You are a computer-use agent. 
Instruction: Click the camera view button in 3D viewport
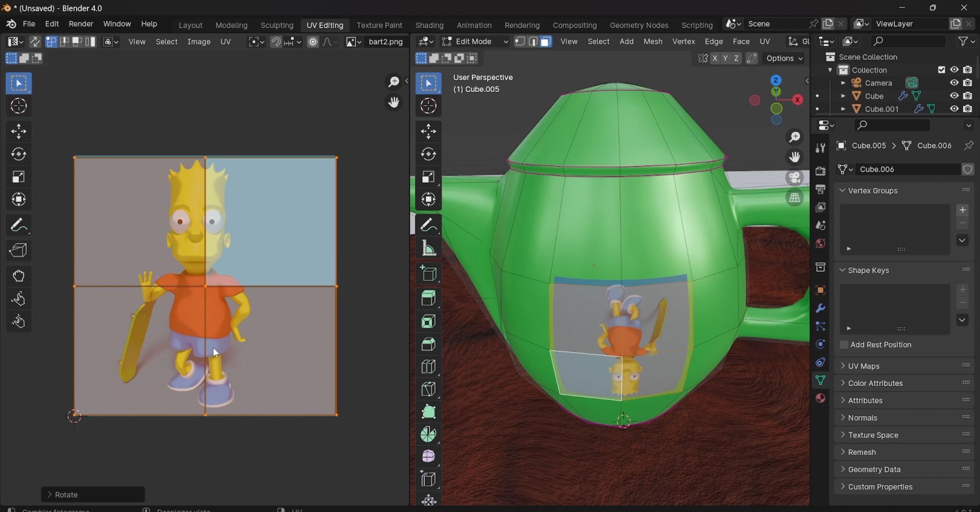pos(795,177)
